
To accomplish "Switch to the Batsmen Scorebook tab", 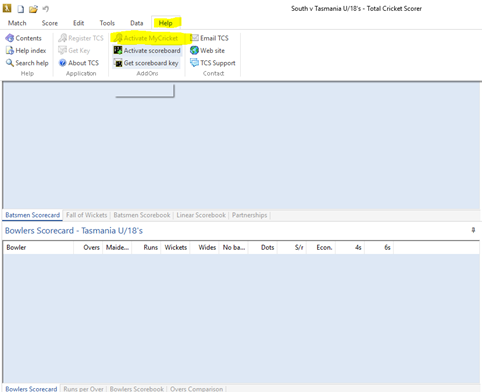I will click(142, 215).
